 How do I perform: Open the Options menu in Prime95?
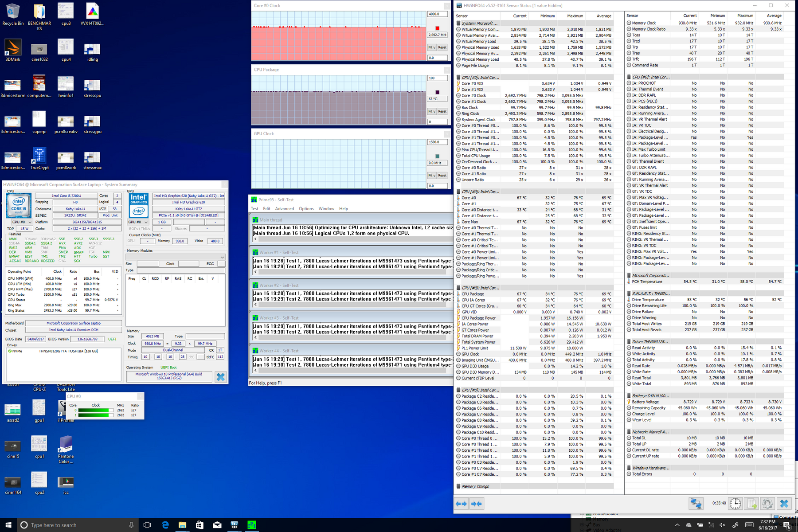306,209
